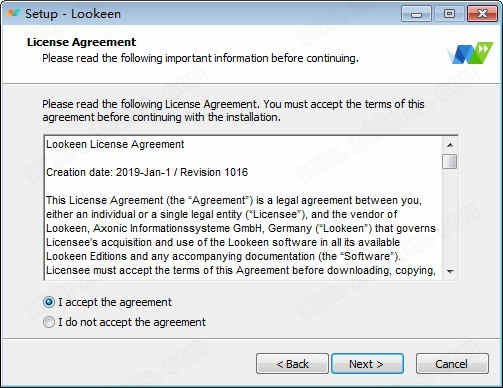The height and width of the screenshot is (388, 503).
Task: Select "I do not accept the agreement" option
Action: coord(49,322)
